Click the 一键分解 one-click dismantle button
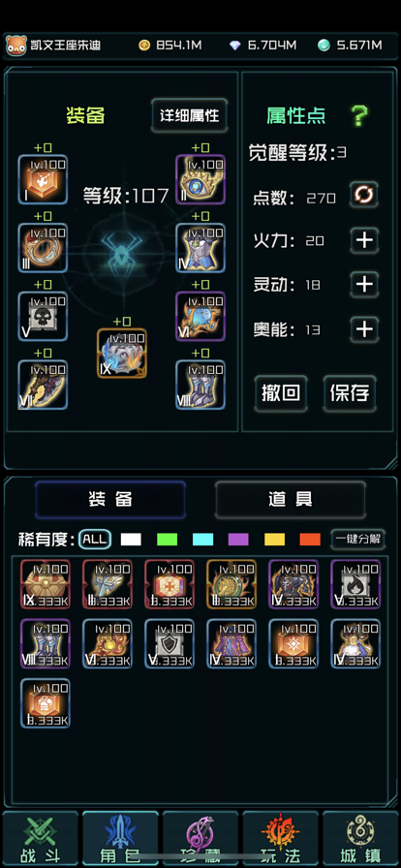 [357, 540]
